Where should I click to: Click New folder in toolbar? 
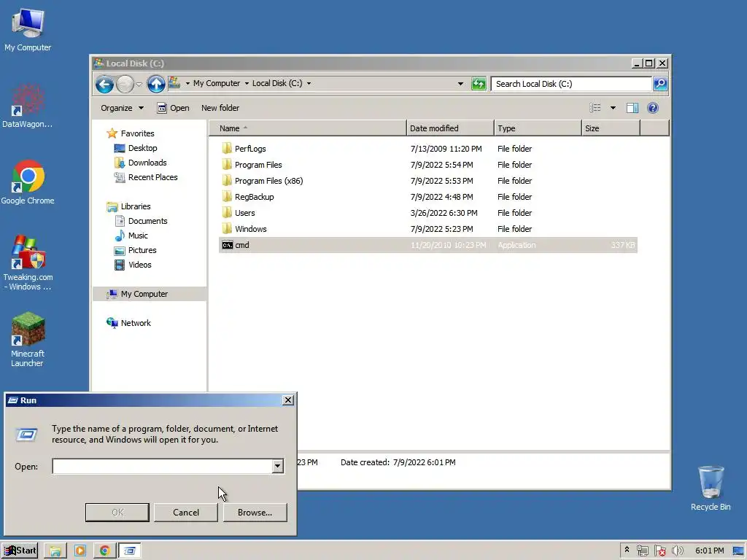pyautogui.click(x=220, y=108)
